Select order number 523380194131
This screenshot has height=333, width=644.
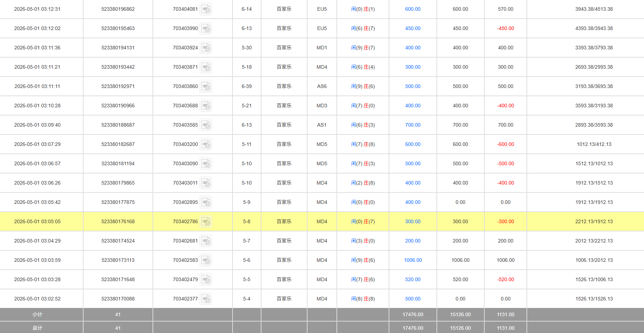(118, 48)
